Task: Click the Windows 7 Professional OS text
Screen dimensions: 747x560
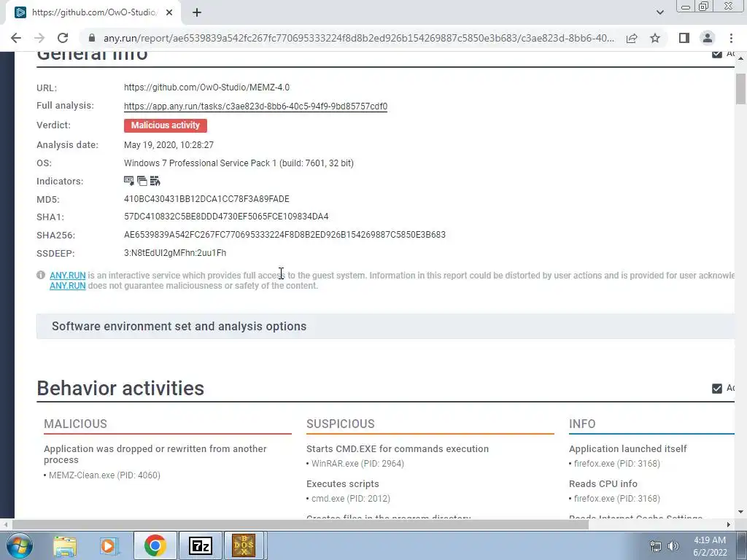Action: point(239,163)
